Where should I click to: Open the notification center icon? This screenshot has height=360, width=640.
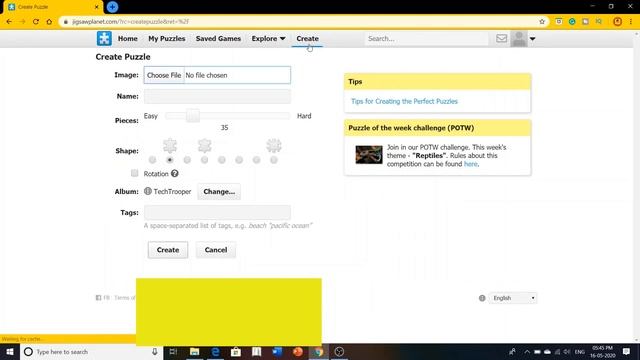coord(627,352)
